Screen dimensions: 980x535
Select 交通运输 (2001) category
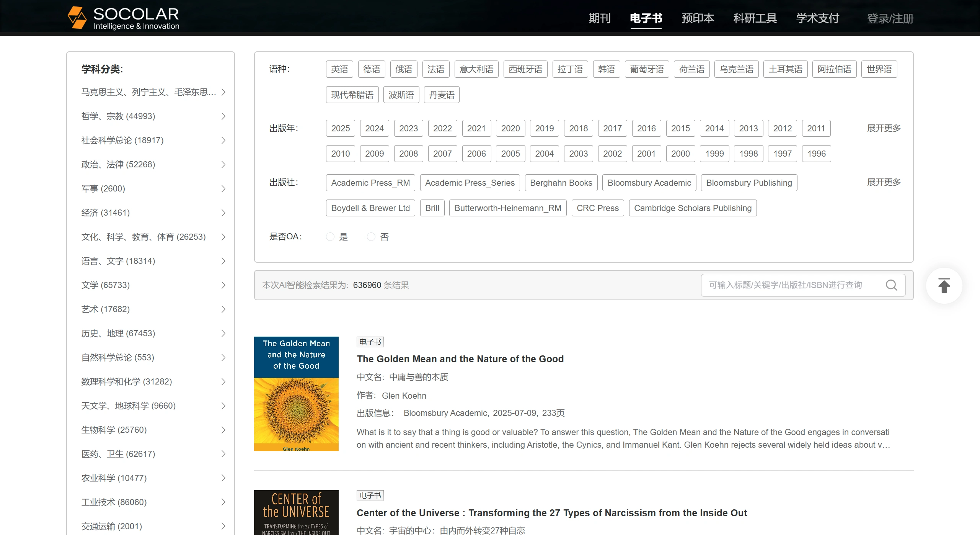112,526
